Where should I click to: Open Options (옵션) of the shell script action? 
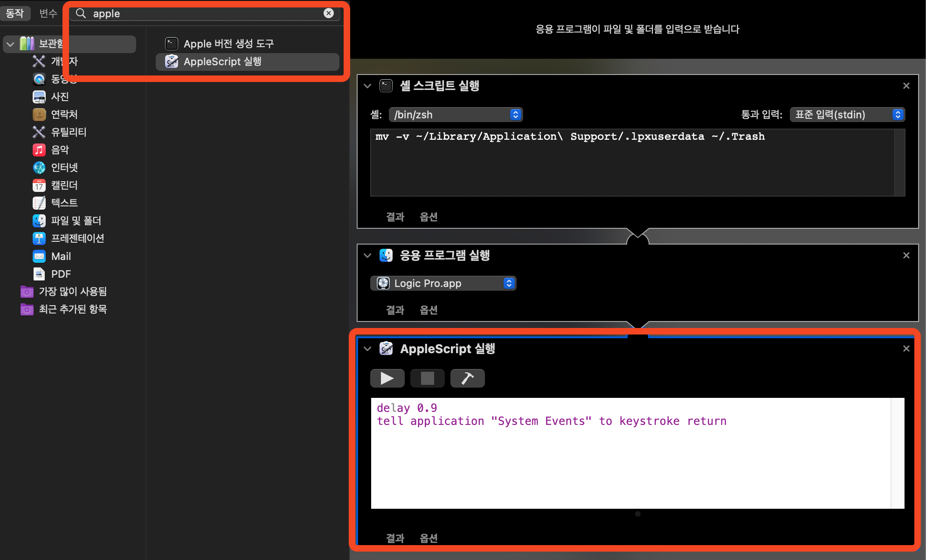[x=428, y=217]
